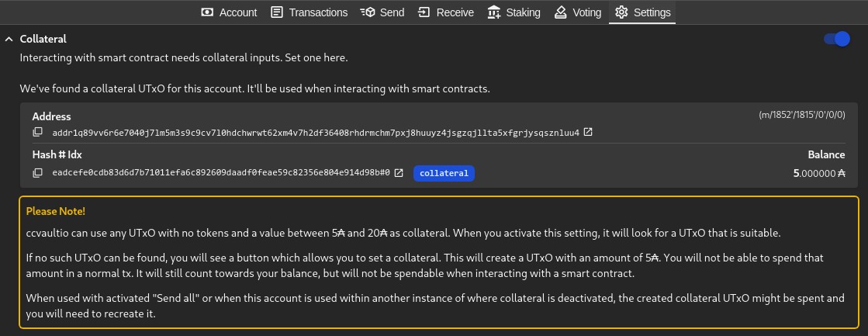The image size is (868, 336).
Task: Open address in external explorer
Action: [x=588, y=132]
